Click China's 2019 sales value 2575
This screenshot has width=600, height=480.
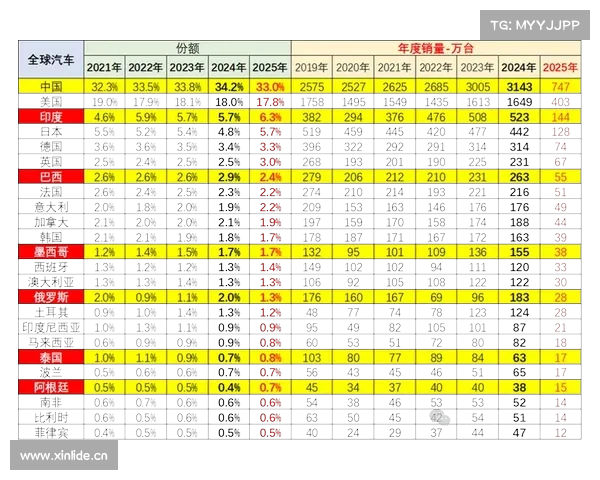point(311,87)
